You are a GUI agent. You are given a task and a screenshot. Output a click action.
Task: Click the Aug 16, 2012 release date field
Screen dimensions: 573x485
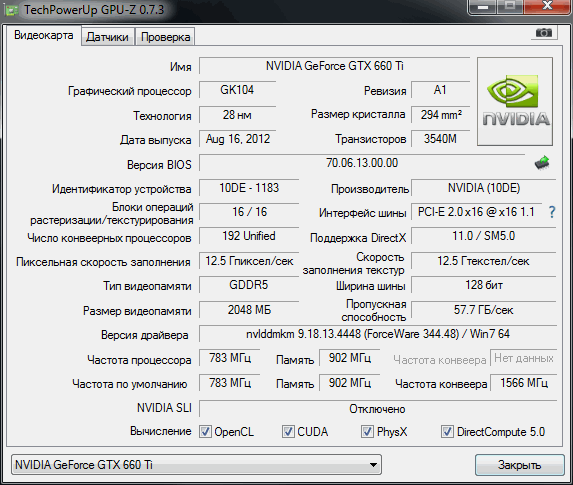237,139
